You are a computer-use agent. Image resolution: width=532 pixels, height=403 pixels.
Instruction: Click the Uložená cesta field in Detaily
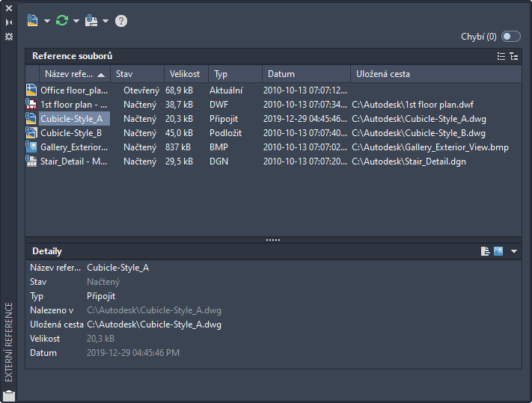tap(154, 324)
